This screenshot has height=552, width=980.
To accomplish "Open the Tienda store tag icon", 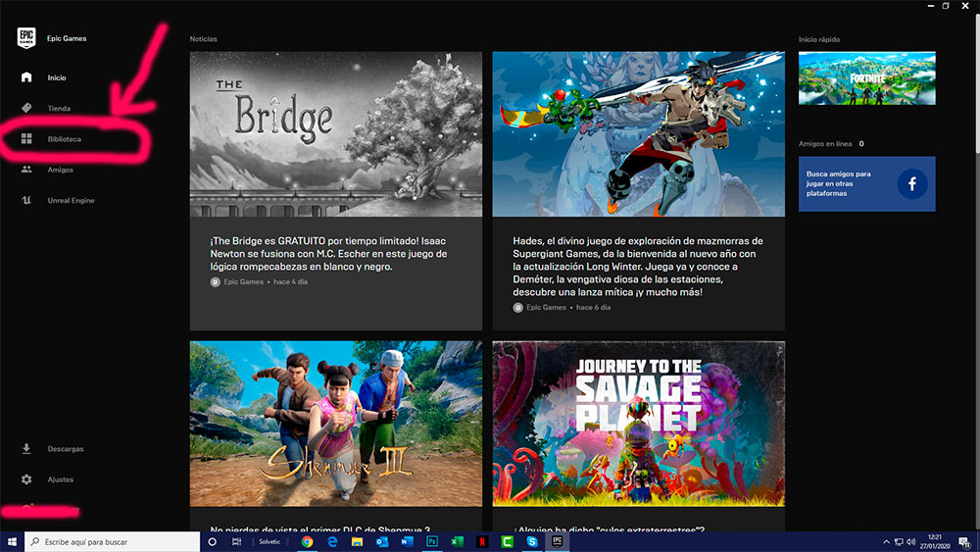I will point(26,108).
